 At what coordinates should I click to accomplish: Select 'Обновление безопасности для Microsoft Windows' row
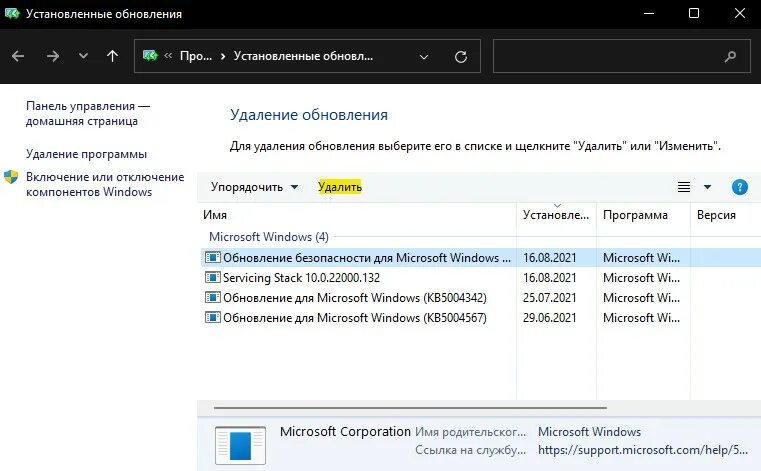pyautogui.click(x=480, y=258)
